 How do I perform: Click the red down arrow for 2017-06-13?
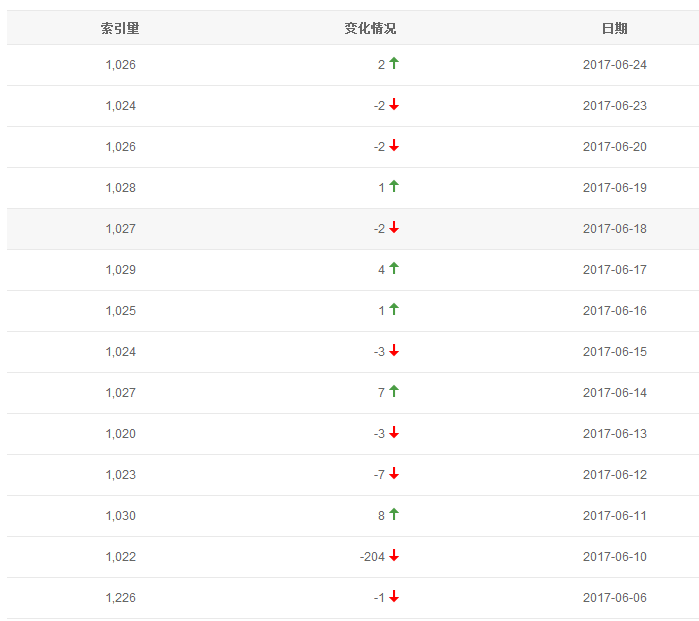point(394,432)
